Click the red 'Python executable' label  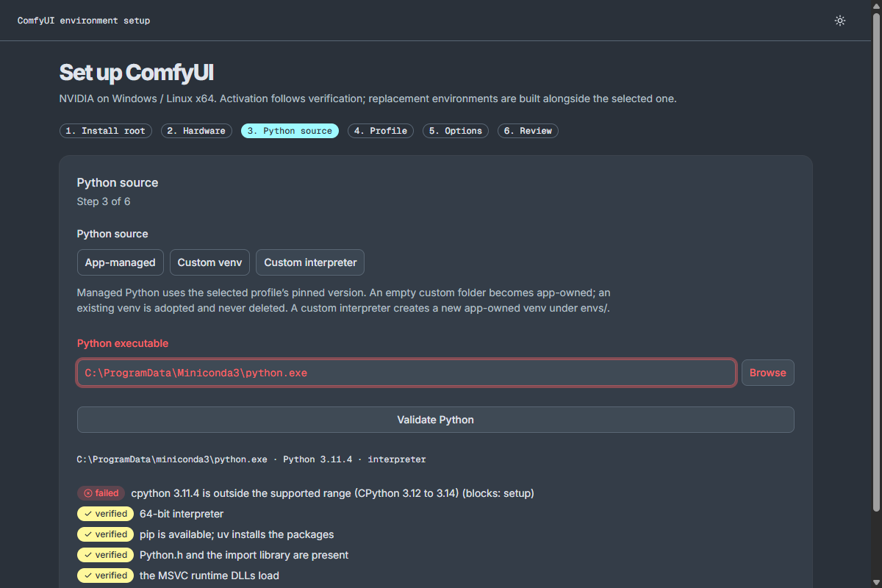click(123, 343)
